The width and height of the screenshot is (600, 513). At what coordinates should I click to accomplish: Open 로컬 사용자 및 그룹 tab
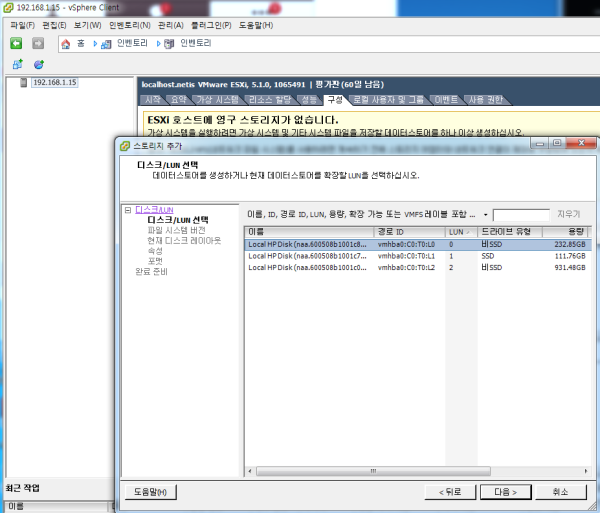(388, 100)
